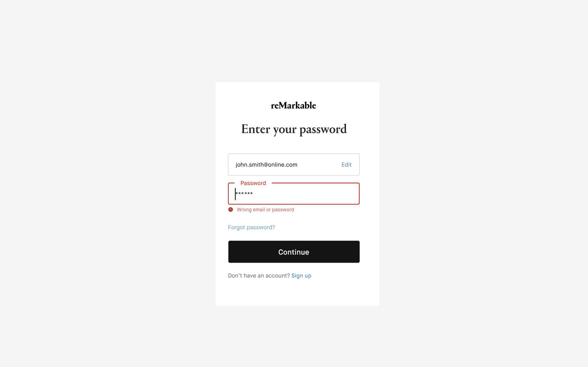Viewport: 588px width, 367px height.
Task: Click the masked asterisks in Password field
Action: 244,194
